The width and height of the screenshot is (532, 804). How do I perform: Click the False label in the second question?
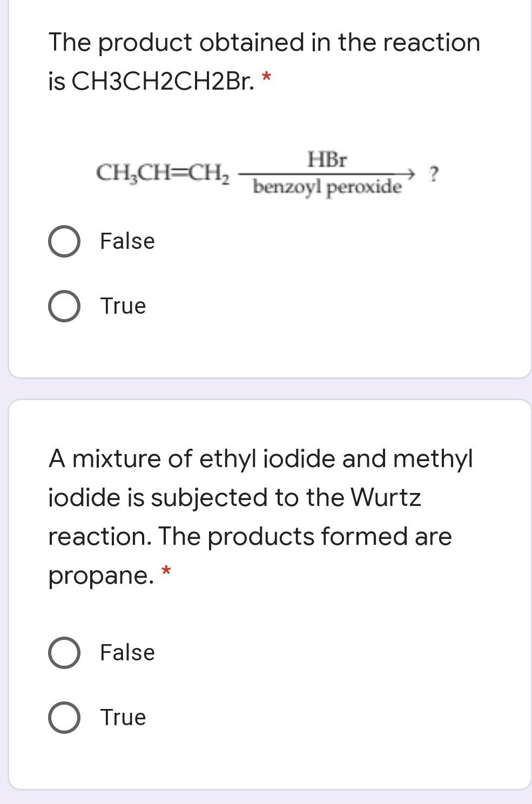click(126, 652)
